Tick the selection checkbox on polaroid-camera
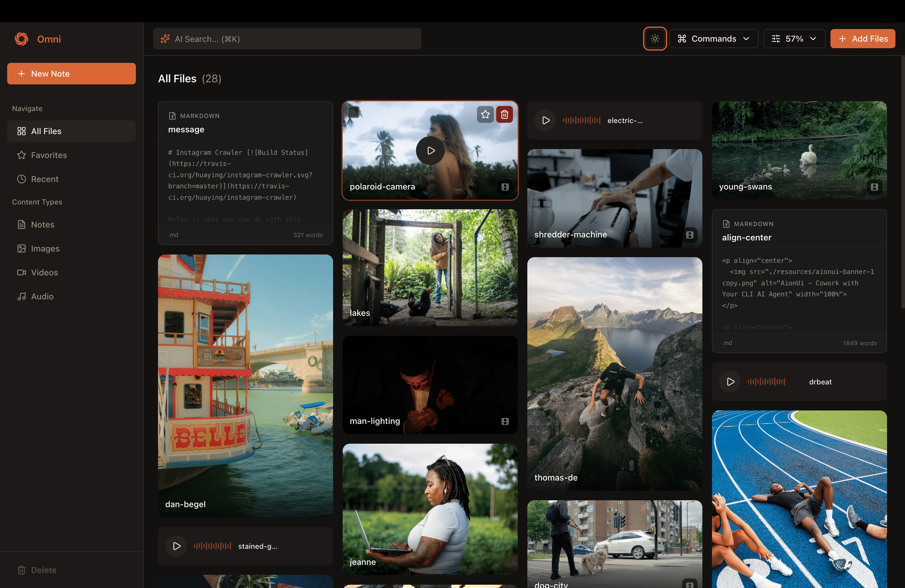Image resolution: width=905 pixels, height=588 pixels. (x=354, y=112)
